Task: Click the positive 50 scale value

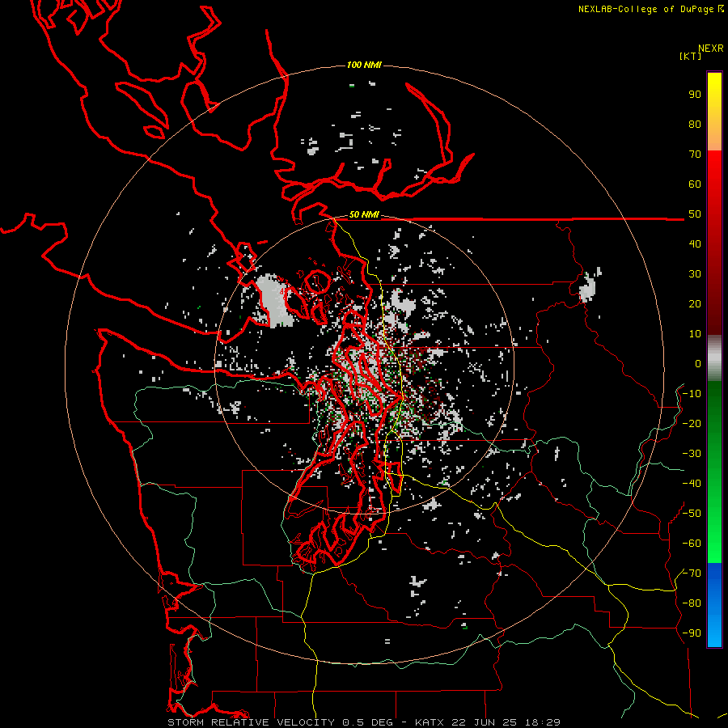Action: [695, 214]
